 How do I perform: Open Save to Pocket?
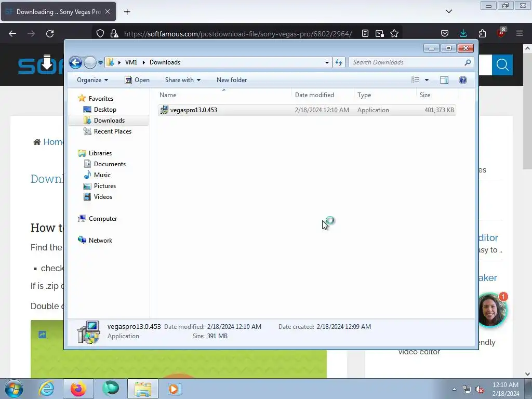pyautogui.click(x=445, y=34)
